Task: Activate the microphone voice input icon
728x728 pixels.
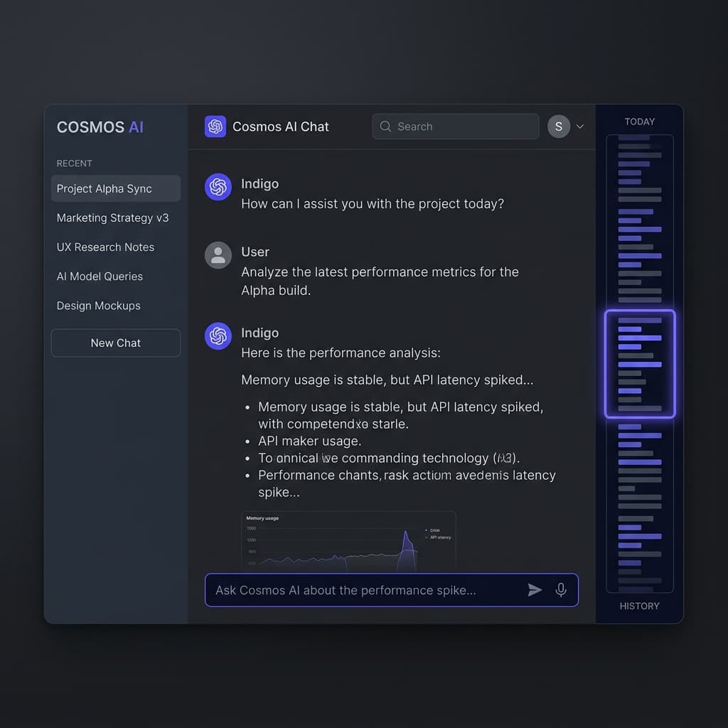Action: point(560,589)
